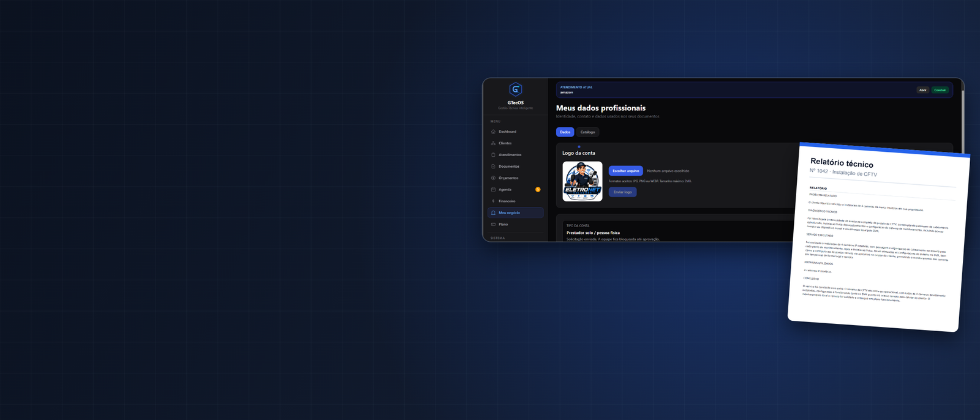The height and width of the screenshot is (420, 980).
Task: Click Concluir on the current atendimento
Action: 940,90
